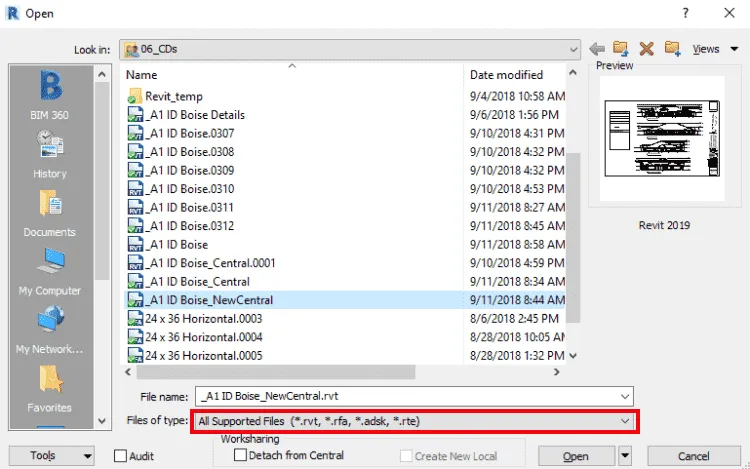The image size is (750, 469).
Task: Click date 9/10/2018 4:59 PM cell
Action: point(517,263)
